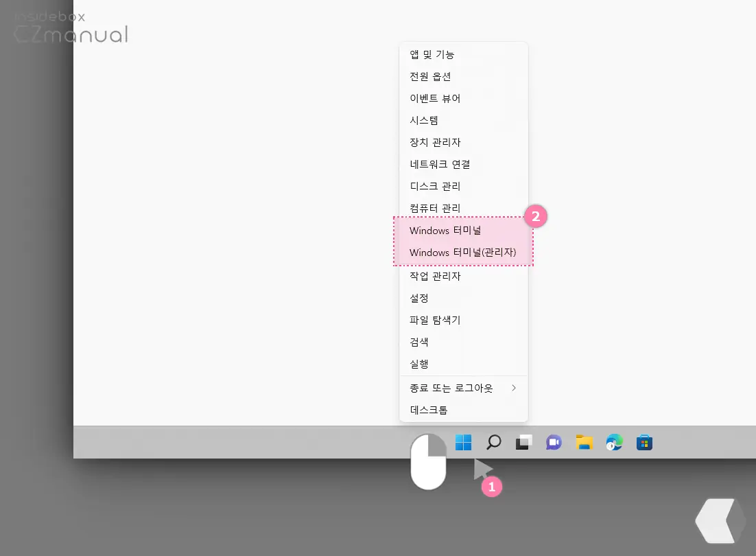Open Task View on taskbar
The height and width of the screenshot is (556, 756).
pyautogui.click(x=523, y=442)
